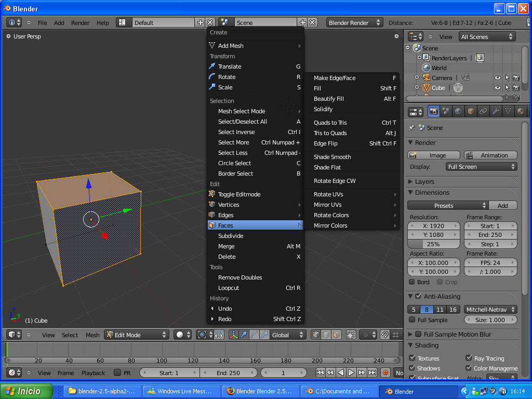The height and width of the screenshot is (399, 532).
Task: Select the rotate manipulator arc icon
Action: tap(254, 335)
